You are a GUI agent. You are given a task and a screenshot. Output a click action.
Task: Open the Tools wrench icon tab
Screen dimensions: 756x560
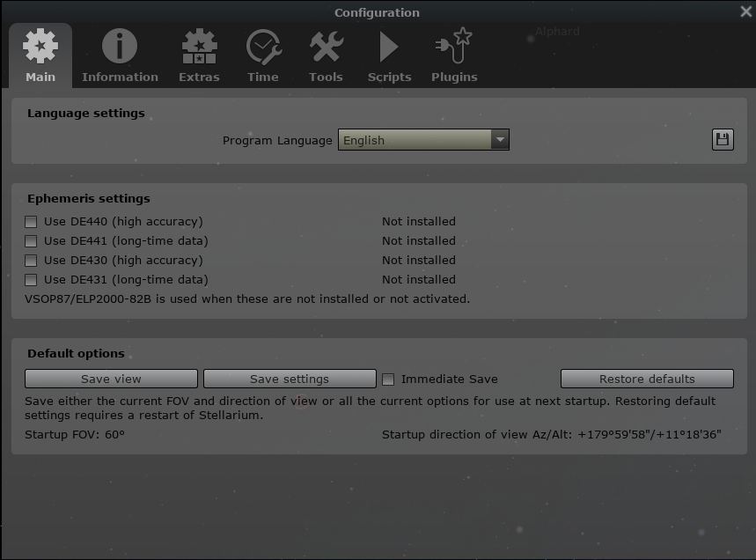coord(326,55)
